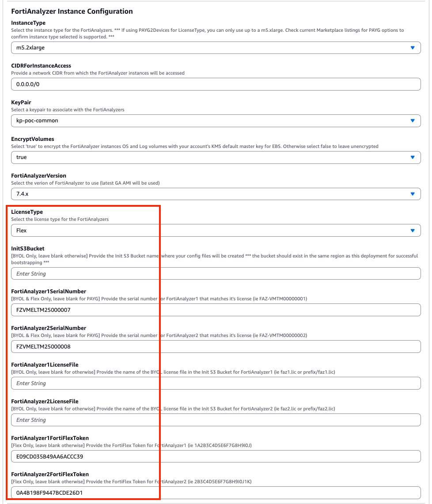
Task: Expand the EncryptVolumes dropdown set to true
Action: click(x=216, y=157)
